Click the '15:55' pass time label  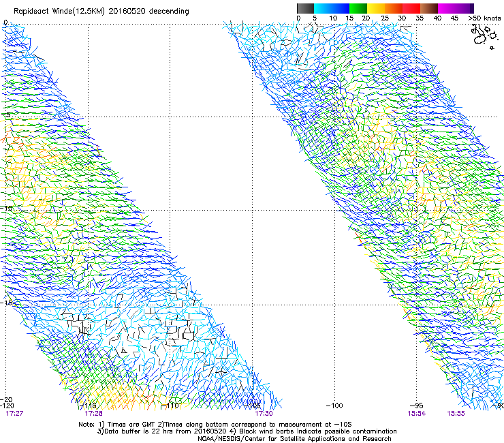click(x=456, y=414)
